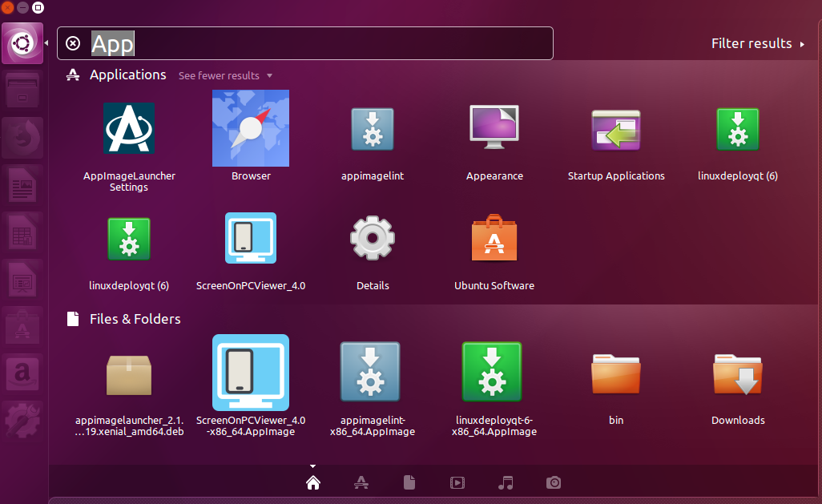Select the Home lens icon
Screen dimensions: 822x504
pos(313,482)
